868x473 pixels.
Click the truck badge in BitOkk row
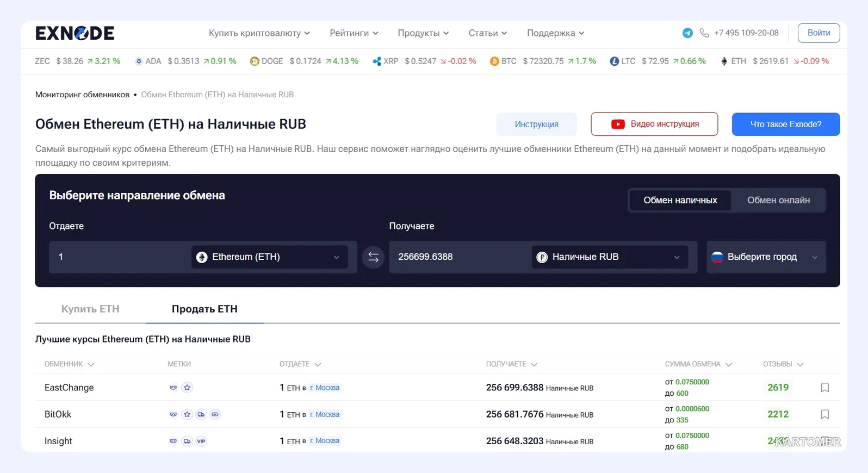pyautogui.click(x=201, y=414)
